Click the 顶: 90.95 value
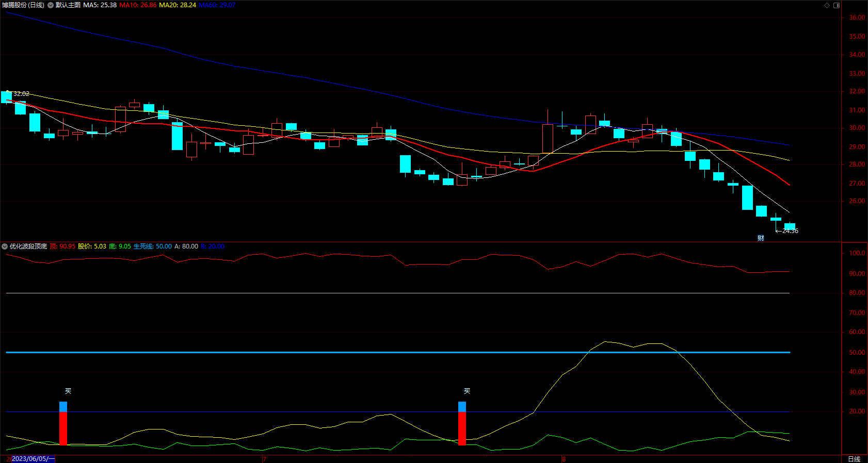868x463 pixels. coord(62,246)
